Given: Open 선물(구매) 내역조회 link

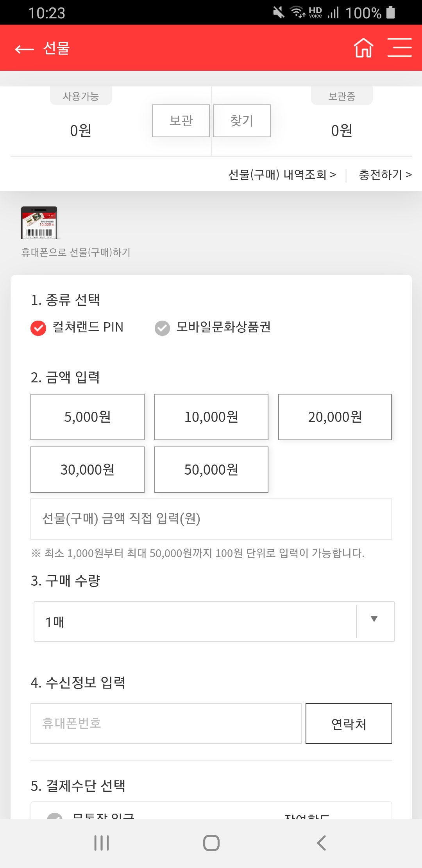Looking at the screenshot, I should pos(282,174).
